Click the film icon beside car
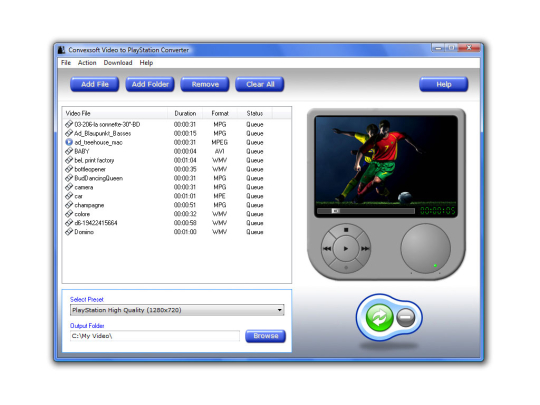The image size is (540, 405). (x=69, y=196)
